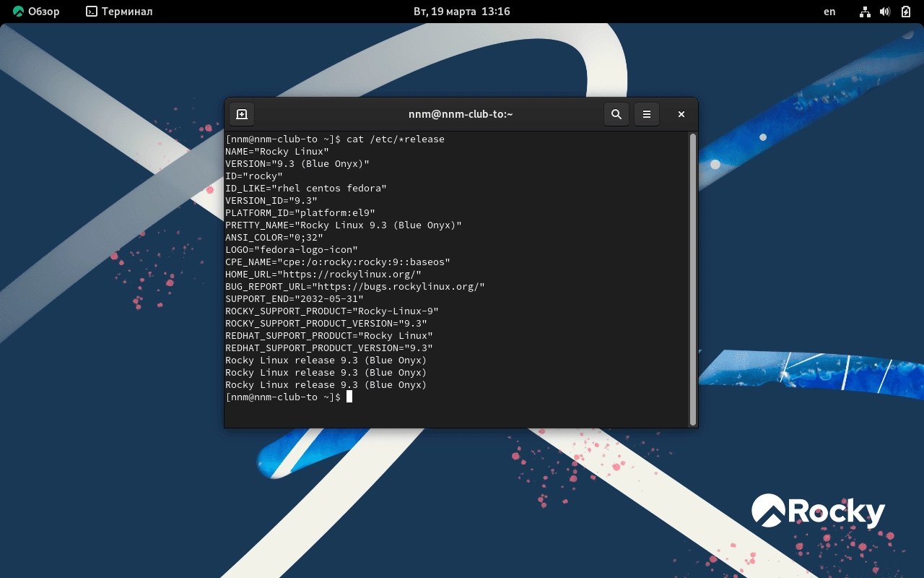Click the REDHAT_SUPPORT_PRODUCT_VERSION line

point(329,348)
